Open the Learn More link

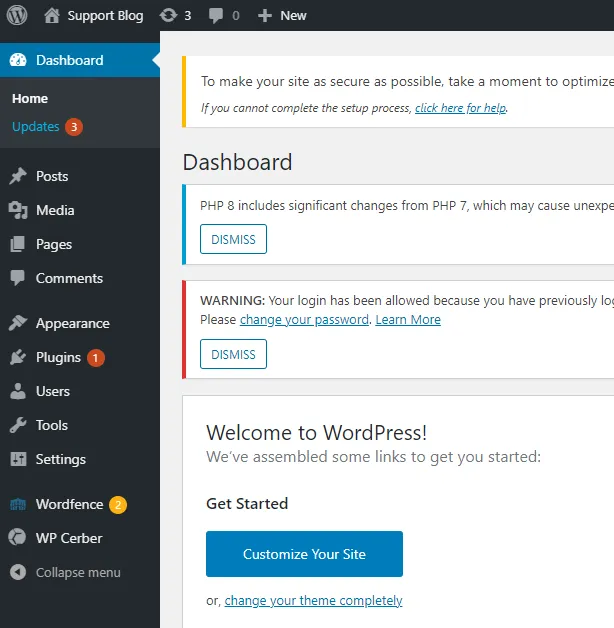coord(408,320)
